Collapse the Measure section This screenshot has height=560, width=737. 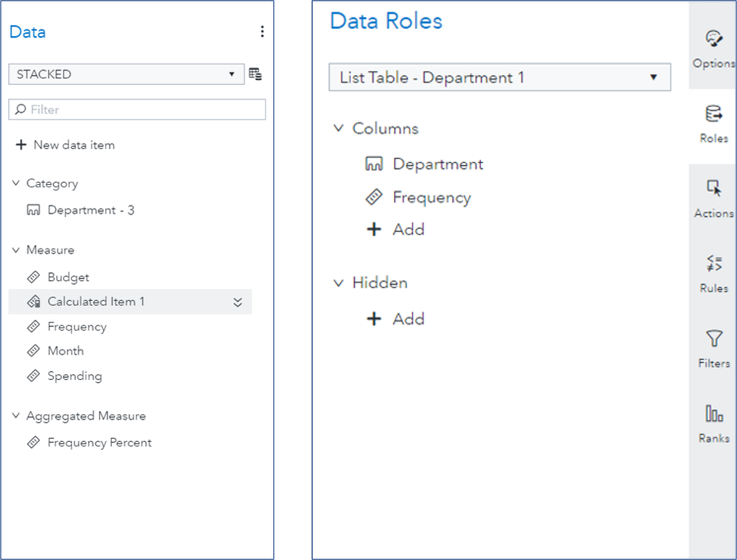tap(16, 250)
